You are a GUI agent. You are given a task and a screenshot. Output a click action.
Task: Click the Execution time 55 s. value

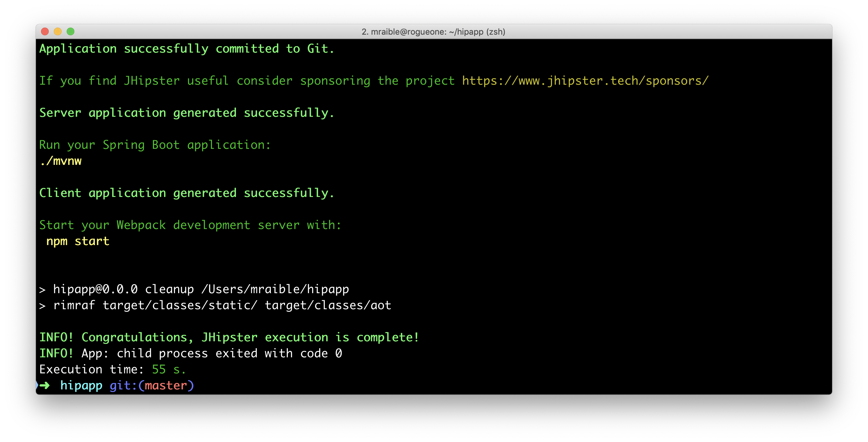point(169,370)
